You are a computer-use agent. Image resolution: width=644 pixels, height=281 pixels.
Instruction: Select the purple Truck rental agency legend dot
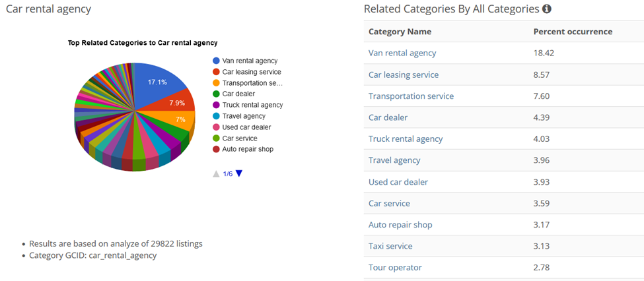click(x=216, y=105)
